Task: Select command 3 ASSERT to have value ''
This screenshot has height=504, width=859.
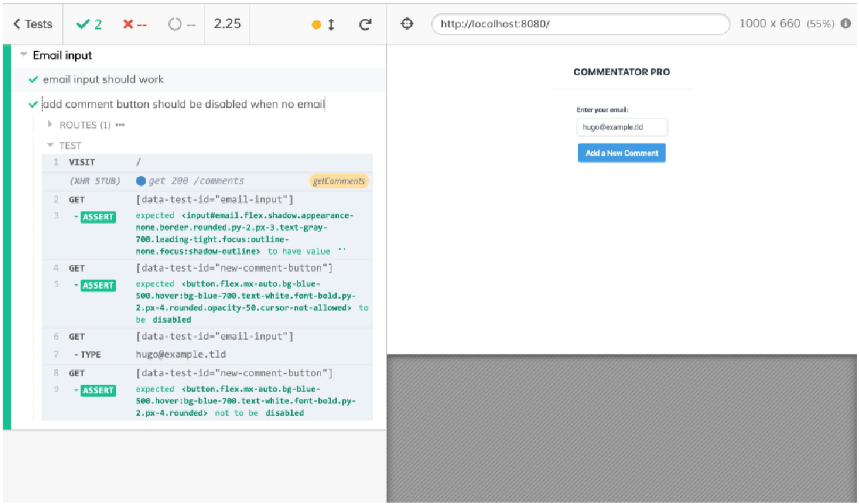Action: tap(207, 234)
